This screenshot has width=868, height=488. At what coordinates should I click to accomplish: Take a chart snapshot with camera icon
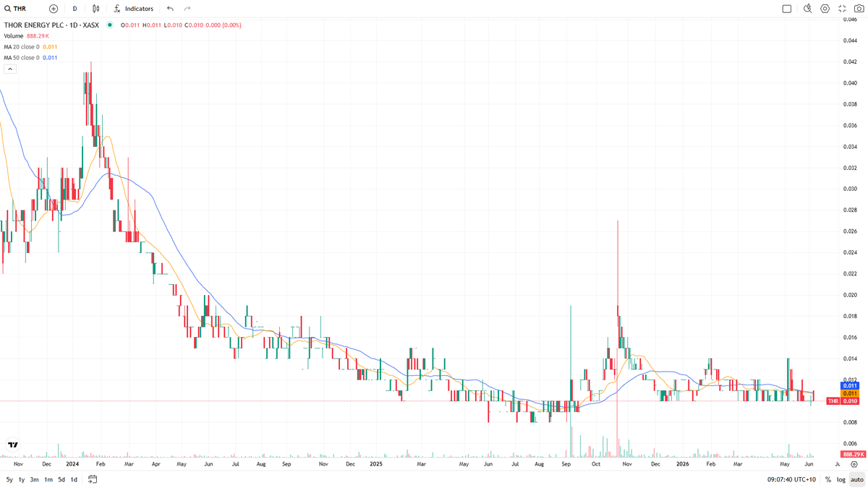coord(859,9)
